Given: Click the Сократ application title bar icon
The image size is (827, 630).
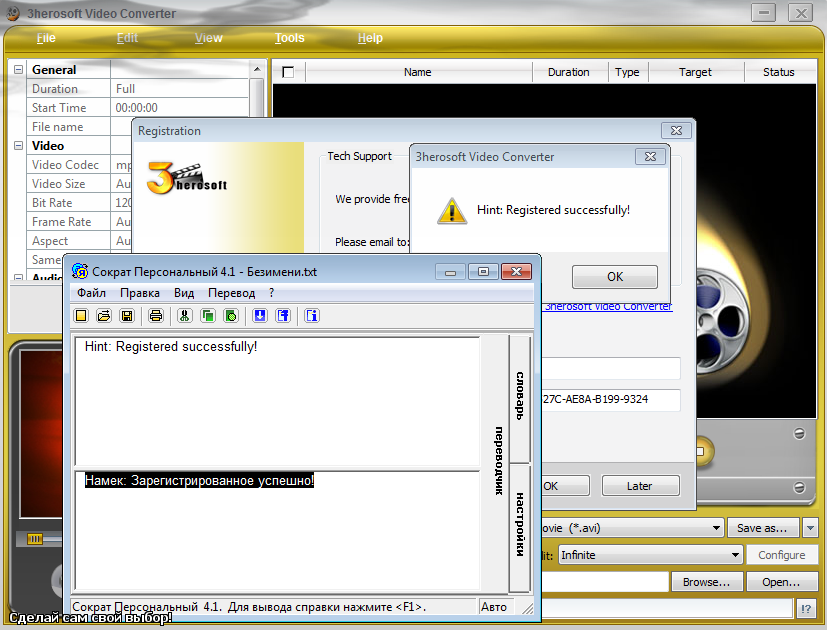Looking at the screenshot, I should click(80, 271).
